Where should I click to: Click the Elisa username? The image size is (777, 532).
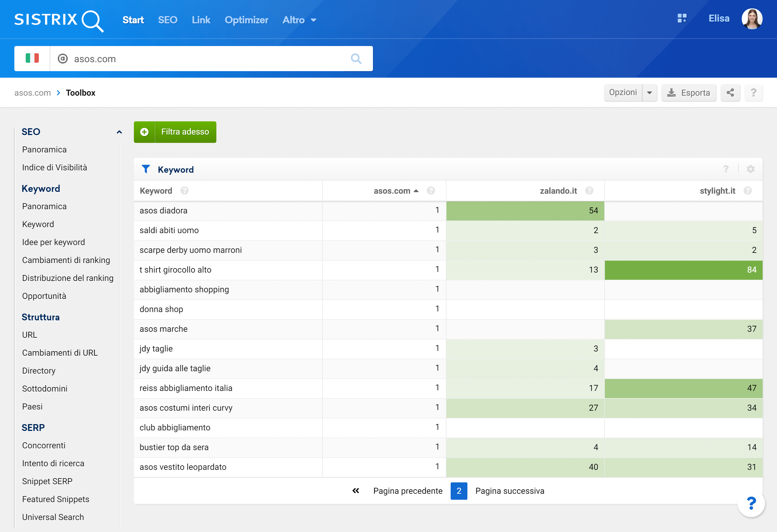click(719, 19)
